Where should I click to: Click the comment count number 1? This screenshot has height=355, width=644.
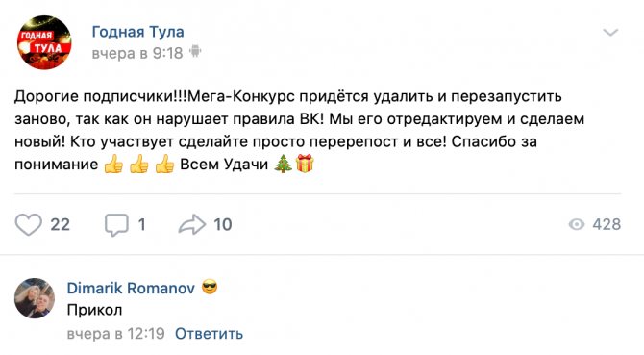click(141, 225)
